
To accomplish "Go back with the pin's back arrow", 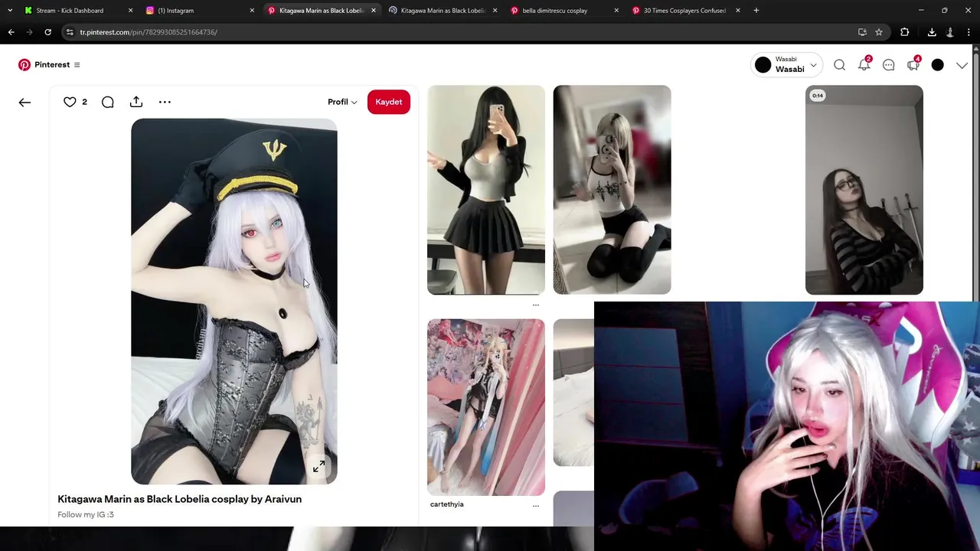I will tap(24, 102).
